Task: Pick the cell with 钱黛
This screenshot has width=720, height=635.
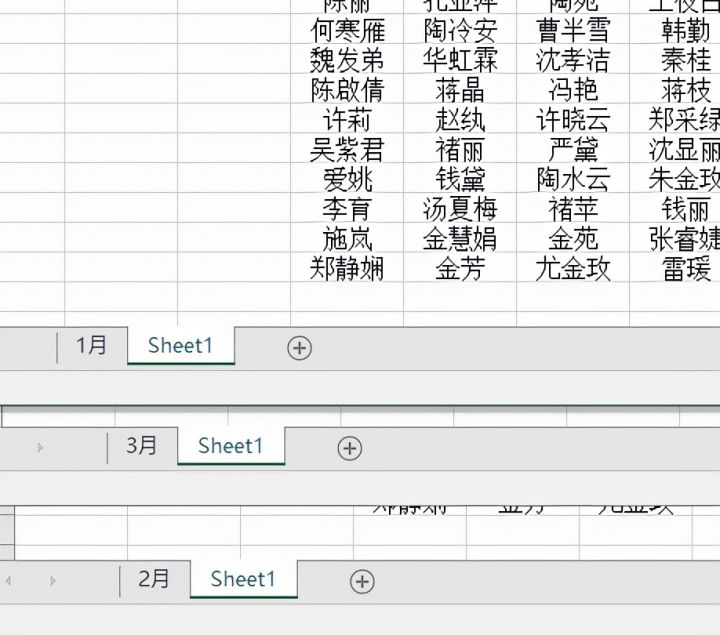Action: [x=460, y=180]
